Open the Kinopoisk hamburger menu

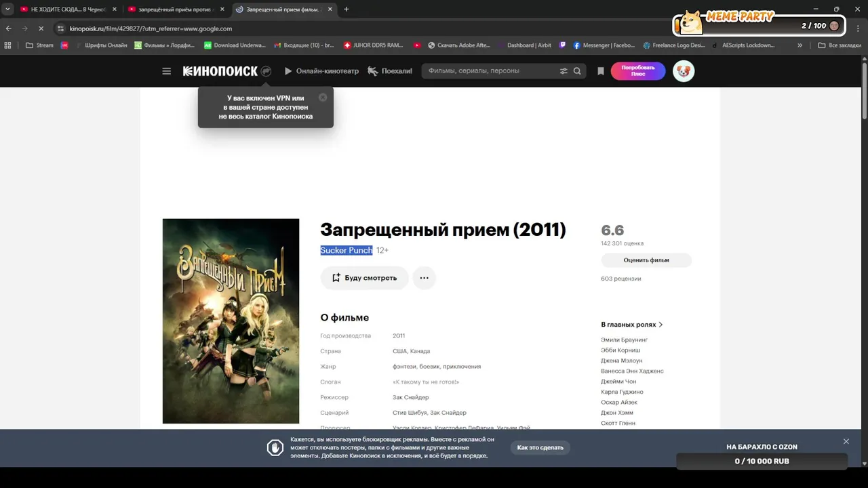[x=166, y=71]
